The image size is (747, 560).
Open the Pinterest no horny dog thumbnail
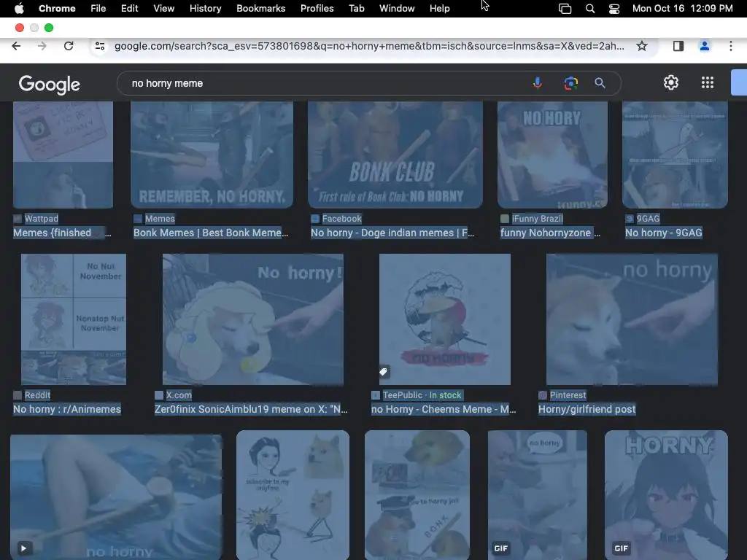(632, 319)
